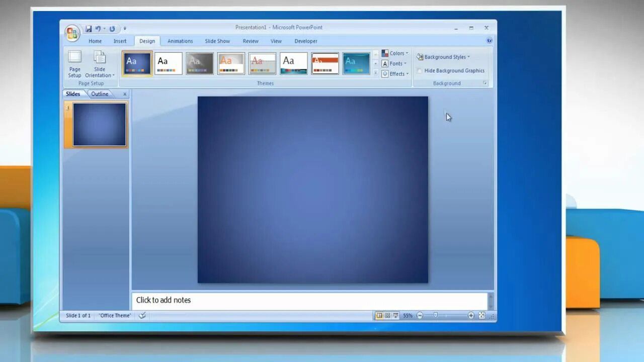Apply the teal theme thumbnail

point(356,63)
